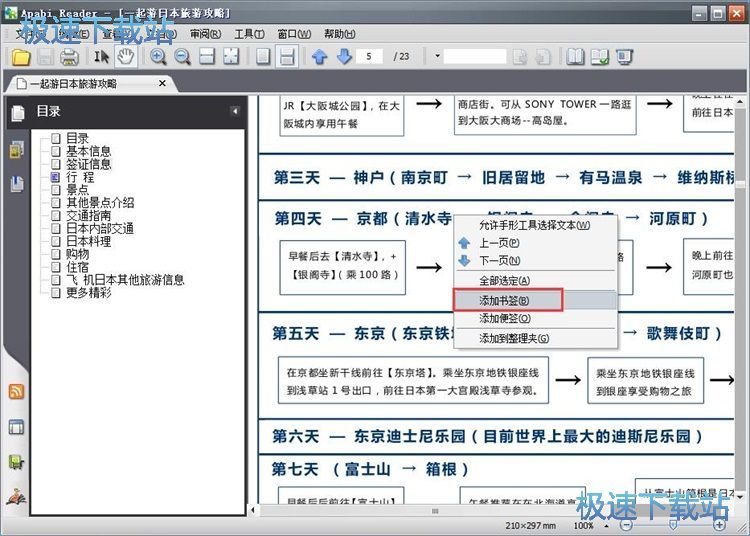Enable 允许手形工具选择文本(W) option
Screen dimensions: 750x536
coord(536,225)
